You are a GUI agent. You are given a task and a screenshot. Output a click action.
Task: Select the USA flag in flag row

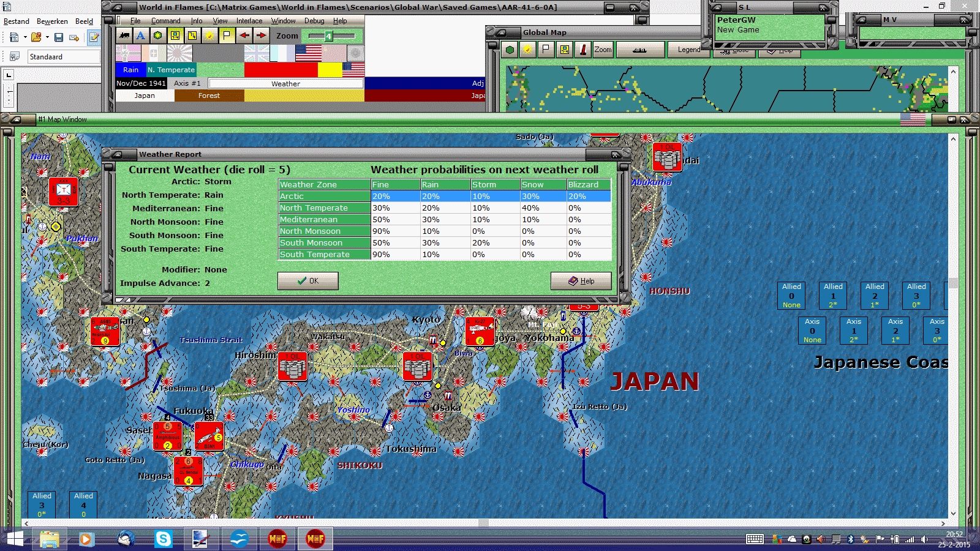pyautogui.click(x=308, y=53)
